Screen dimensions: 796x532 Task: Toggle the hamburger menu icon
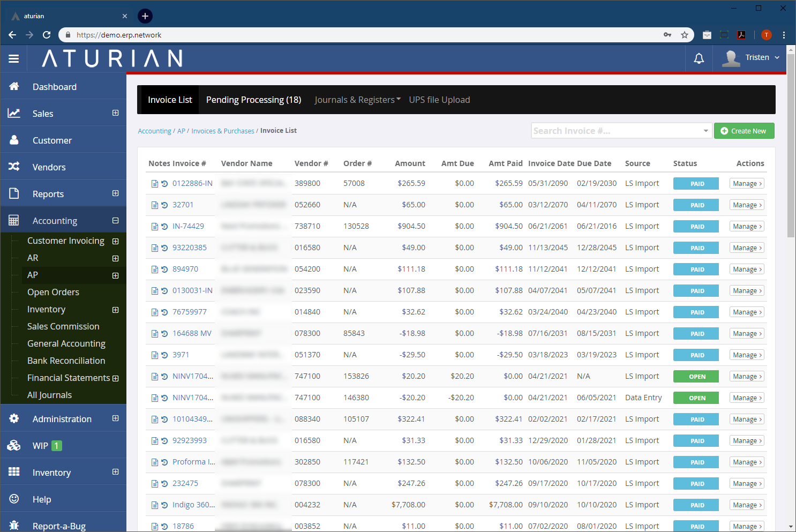(14, 59)
